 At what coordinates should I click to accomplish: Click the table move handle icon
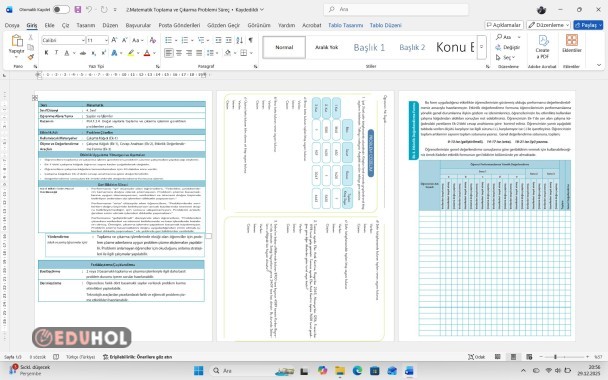pyautogui.click(x=35, y=98)
